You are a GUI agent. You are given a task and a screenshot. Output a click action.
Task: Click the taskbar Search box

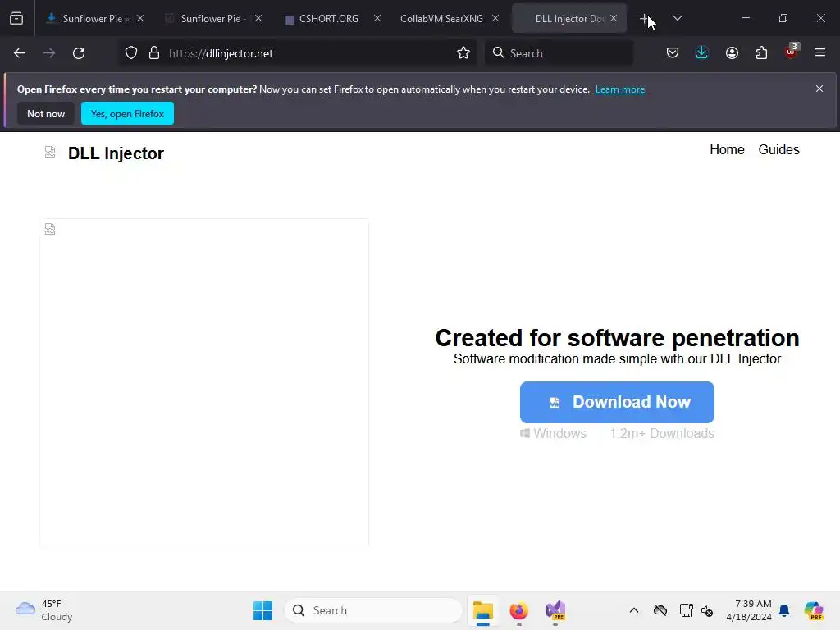[373, 610]
